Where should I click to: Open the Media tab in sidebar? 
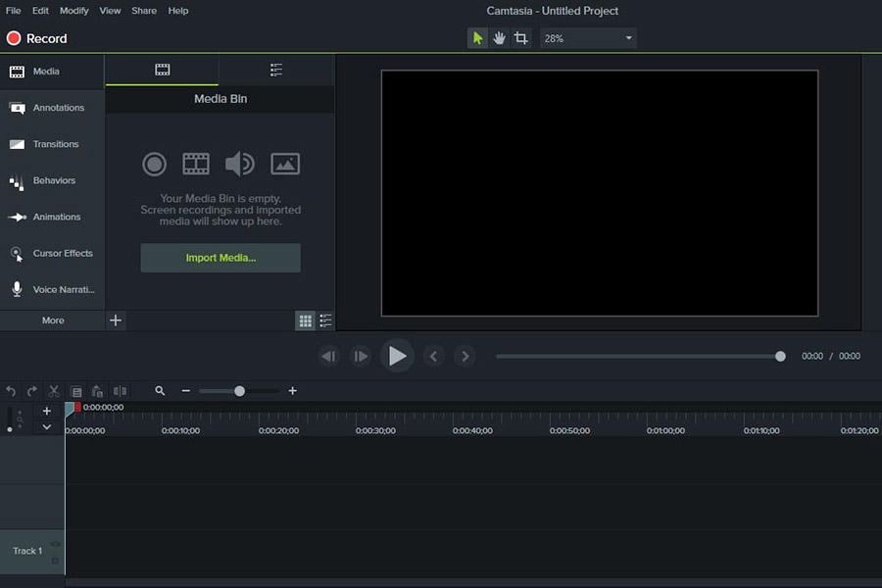(x=52, y=72)
